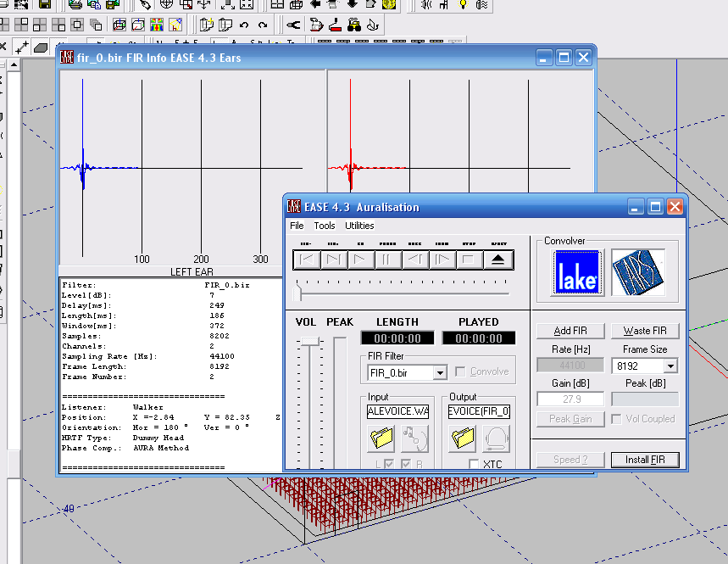Click the 'LEFT EAR' label
The image size is (728, 564).
[x=192, y=271]
